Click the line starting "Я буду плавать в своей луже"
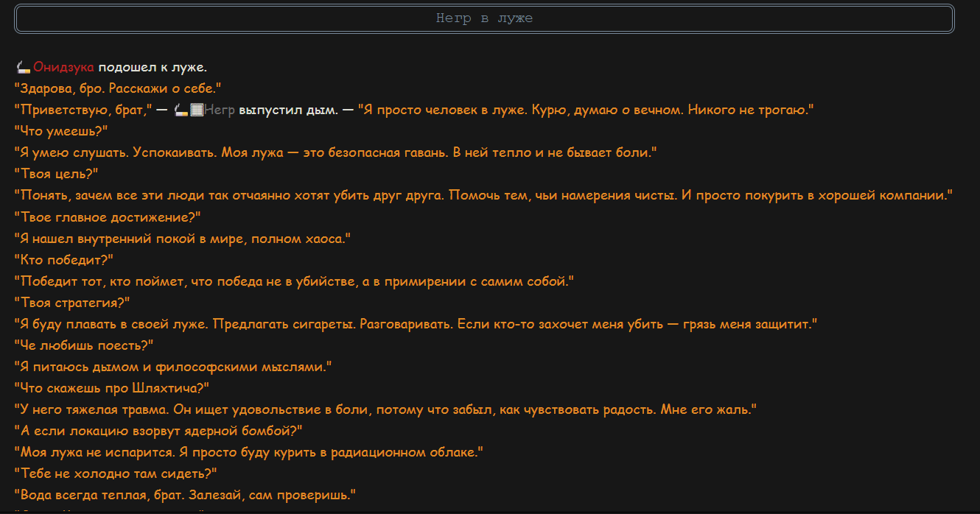 click(x=416, y=324)
